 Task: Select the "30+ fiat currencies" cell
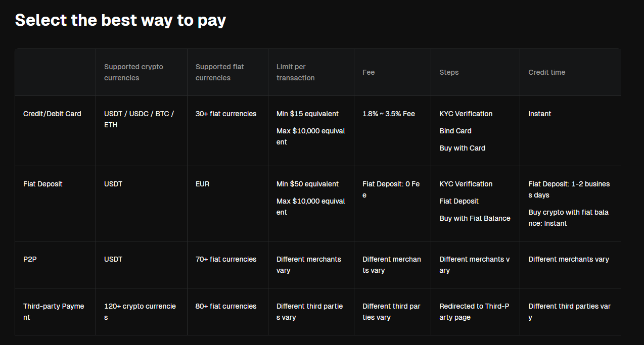tap(226, 114)
